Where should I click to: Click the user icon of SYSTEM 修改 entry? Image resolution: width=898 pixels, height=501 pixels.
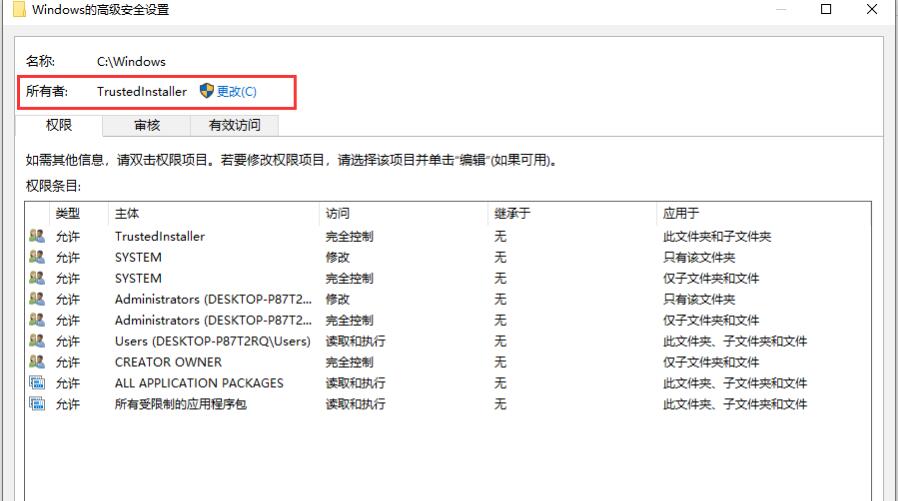(x=37, y=257)
